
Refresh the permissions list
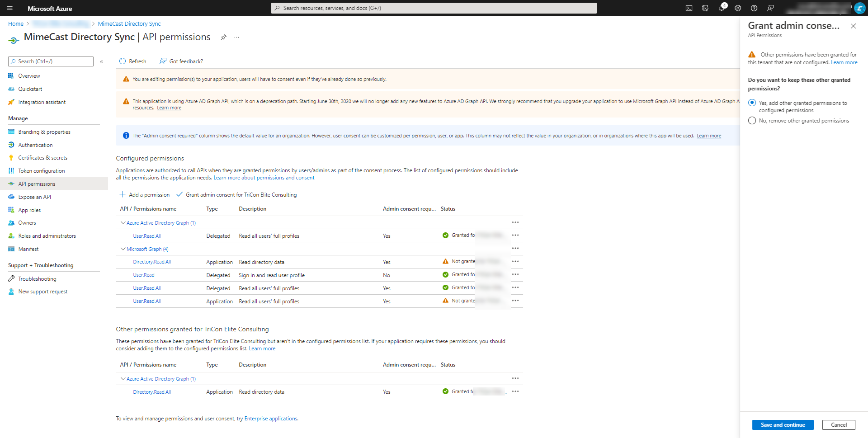[x=132, y=61]
